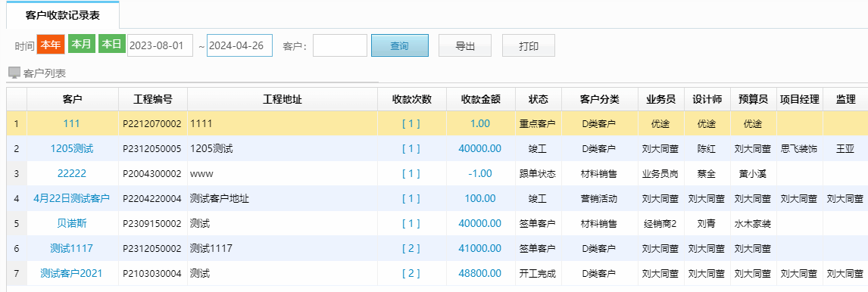
Task: Edit the start date field 2023-08-01
Action: [160, 45]
